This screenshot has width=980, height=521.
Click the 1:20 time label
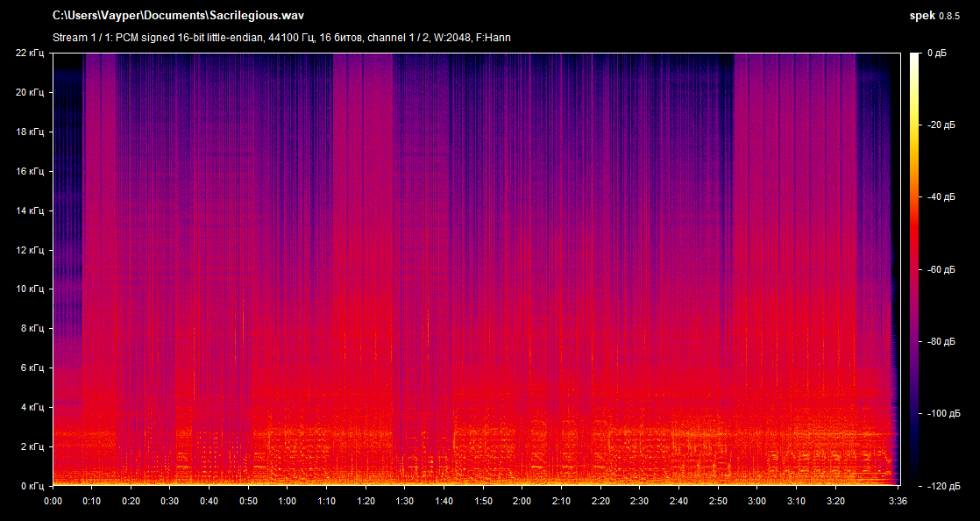coord(366,501)
